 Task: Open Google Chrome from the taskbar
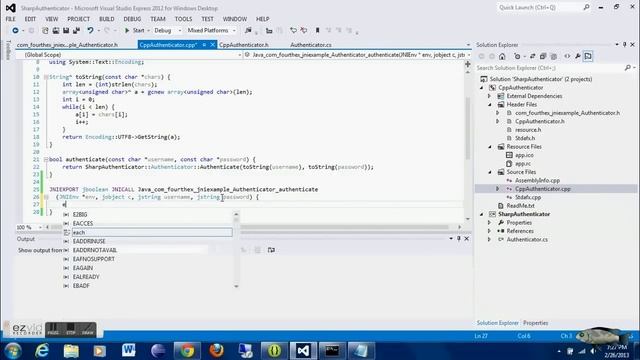click(187, 351)
